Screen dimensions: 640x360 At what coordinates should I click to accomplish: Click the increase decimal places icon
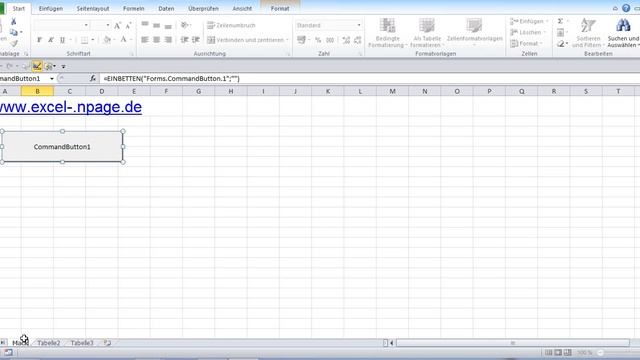click(346, 40)
